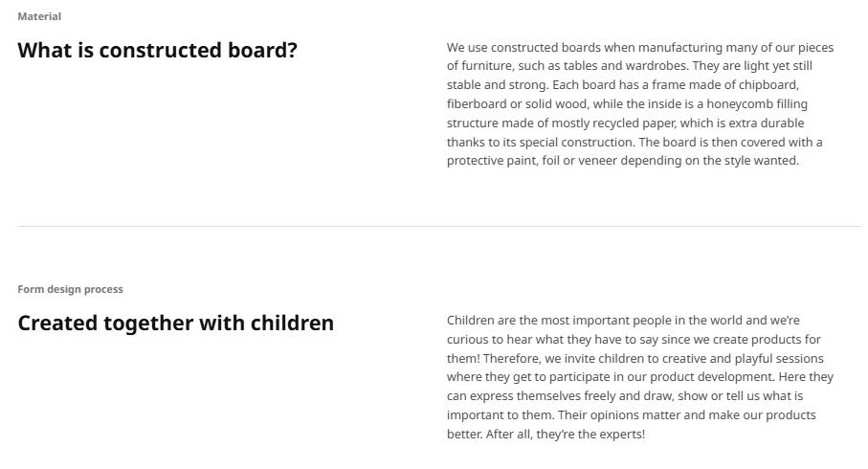
Task: Select the word "chipboard" in the text
Action: pos(767,85)
